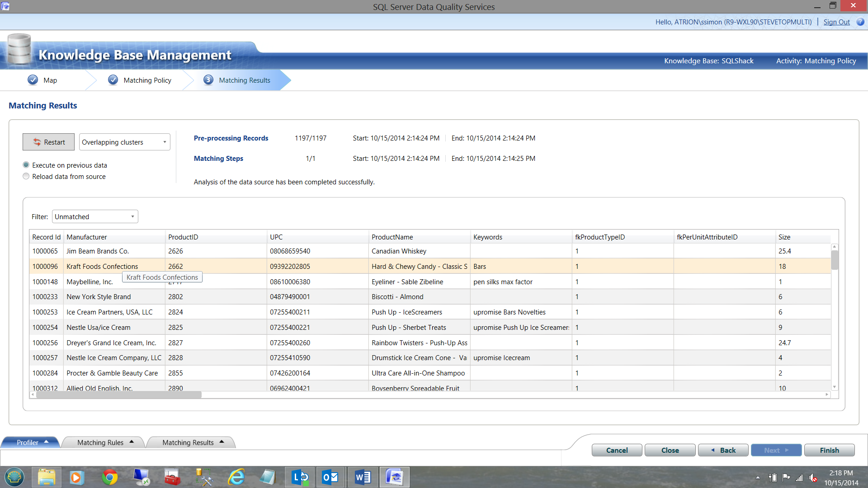Click the Finish button
The image size is (868, 488).
829,450
